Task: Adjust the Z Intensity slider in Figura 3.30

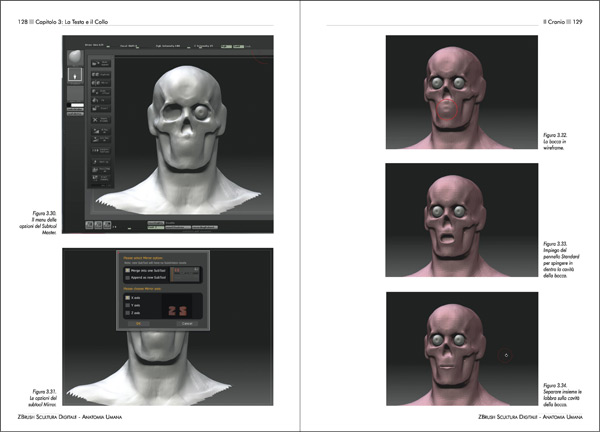Action: point(203,46)
